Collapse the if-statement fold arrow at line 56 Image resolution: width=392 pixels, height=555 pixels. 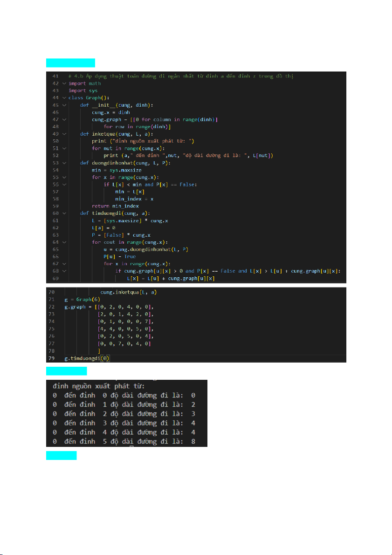(64, 185)
